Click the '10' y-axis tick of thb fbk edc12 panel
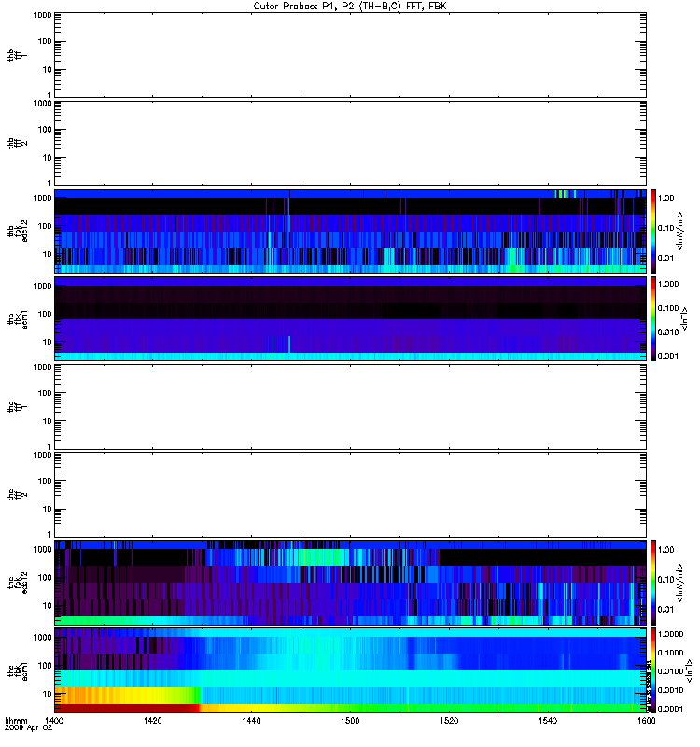Screen dimensions: 700x747 coord(48,254)
